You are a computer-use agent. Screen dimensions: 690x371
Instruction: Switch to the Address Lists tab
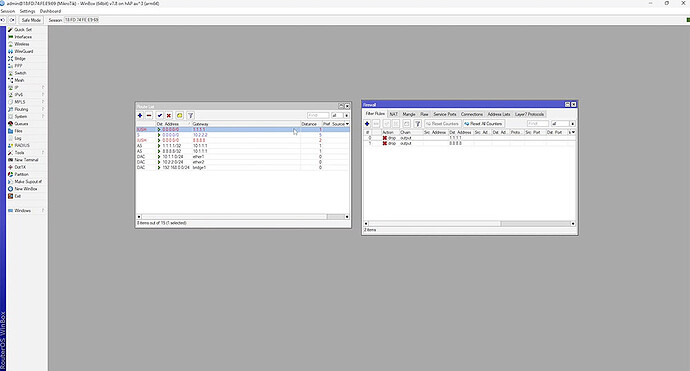pyautogui.click(x=499, y=114)
